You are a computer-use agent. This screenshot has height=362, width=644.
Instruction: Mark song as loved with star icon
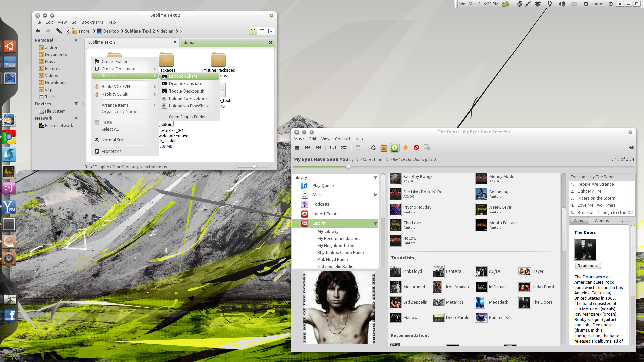point(406,148)
